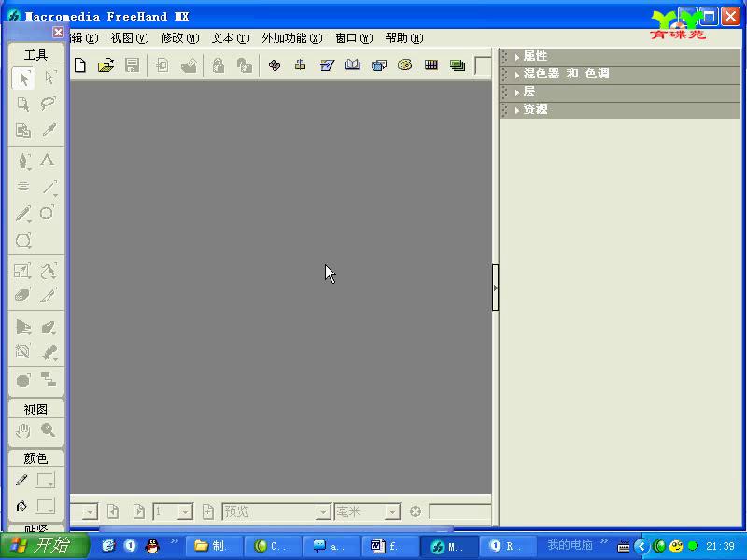
Task: Open a file with folder icon
Action: [106, 65]
